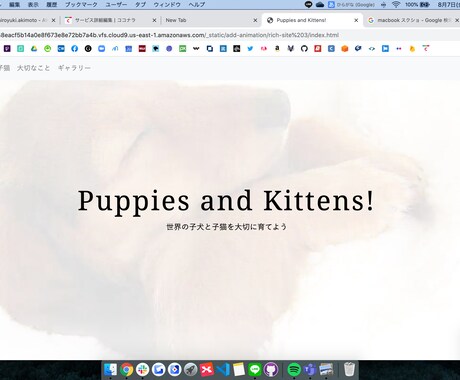Close the New Tab tab

(x=255, y=20)
